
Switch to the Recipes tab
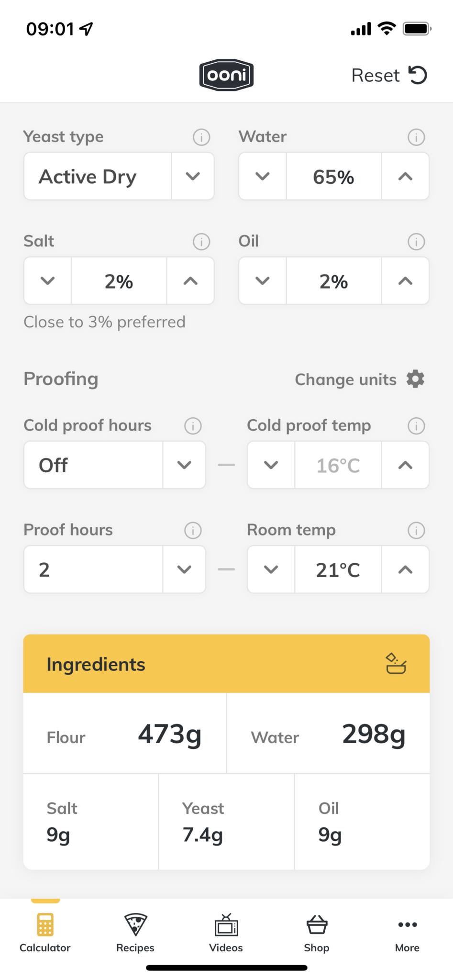coord(135,933)
